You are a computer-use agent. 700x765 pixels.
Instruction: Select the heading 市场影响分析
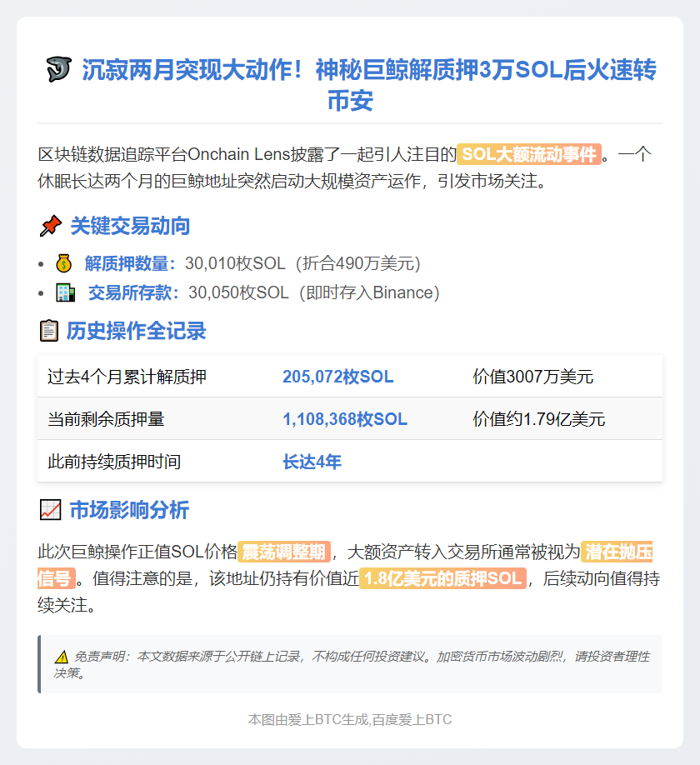[x=129, y=510]
